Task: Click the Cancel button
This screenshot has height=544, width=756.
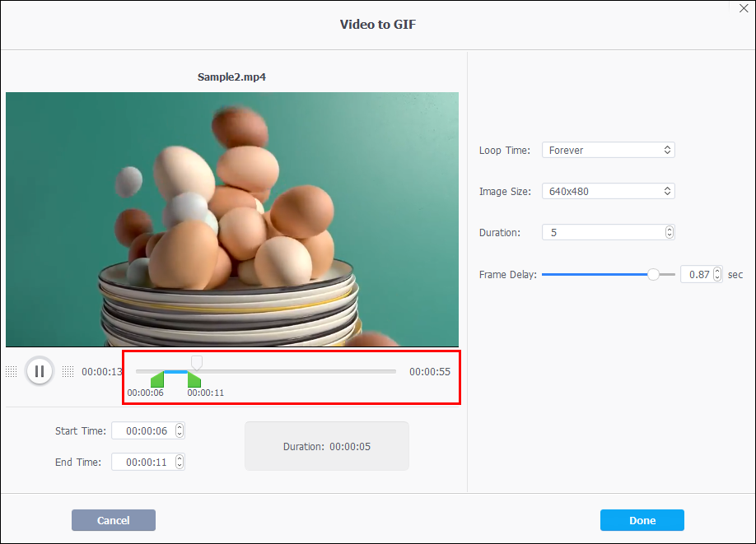Action: coord(114,520)
